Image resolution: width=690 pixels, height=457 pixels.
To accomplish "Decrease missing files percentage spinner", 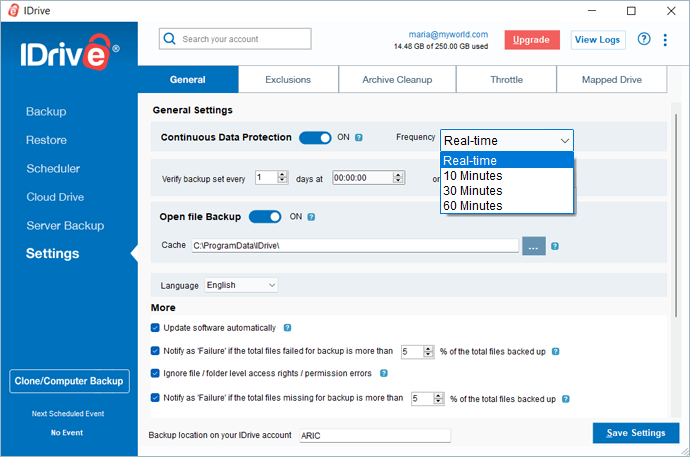I will click(438, 402).
